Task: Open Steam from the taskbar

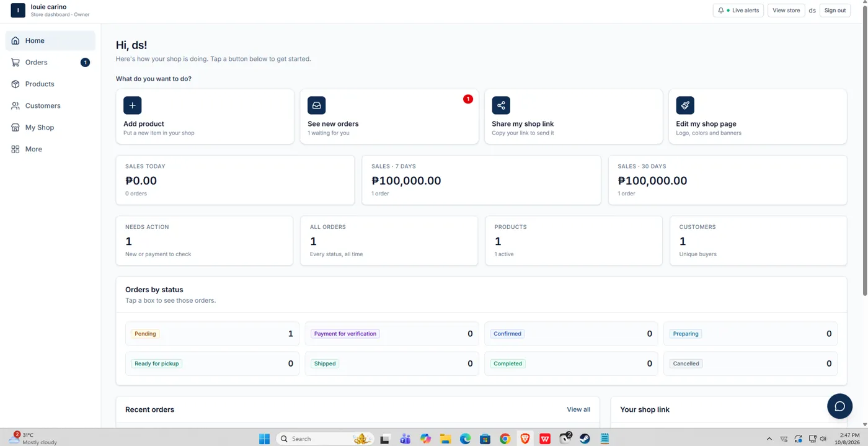Action: [x=585, y=439]
